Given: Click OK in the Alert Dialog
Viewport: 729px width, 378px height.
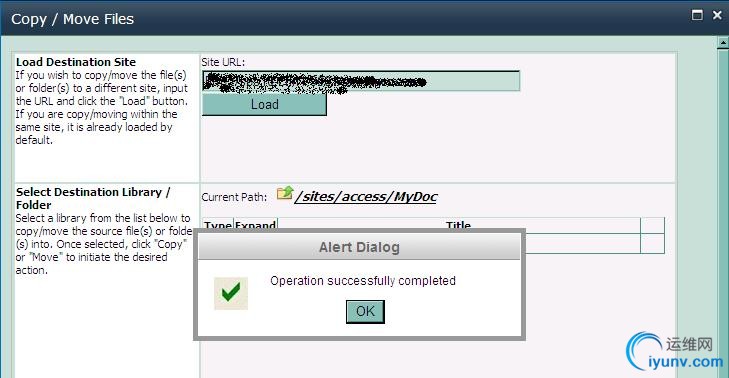Looking at the screenshot, I should click(365, 311).
